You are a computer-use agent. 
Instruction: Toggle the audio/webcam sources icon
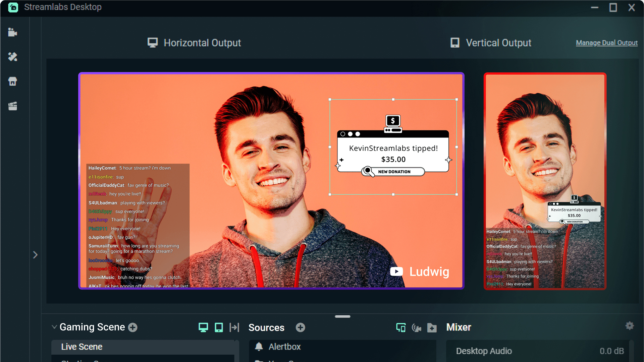(x=416, y=327)
